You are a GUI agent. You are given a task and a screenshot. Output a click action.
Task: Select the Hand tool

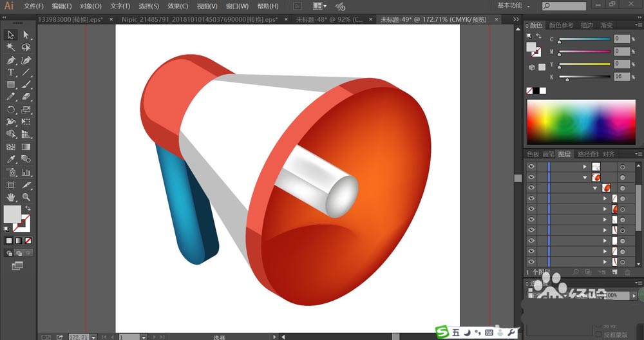11,198
